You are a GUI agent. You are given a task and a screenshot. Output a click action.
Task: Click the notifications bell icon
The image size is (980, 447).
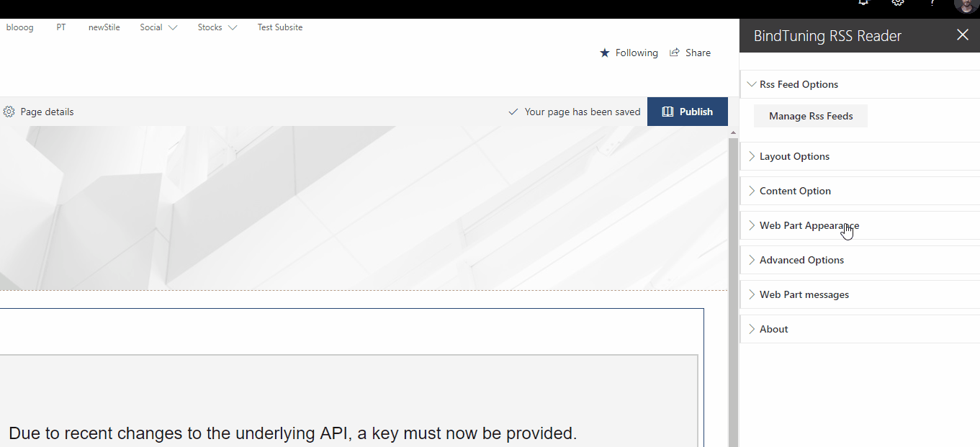click(863, 3)
